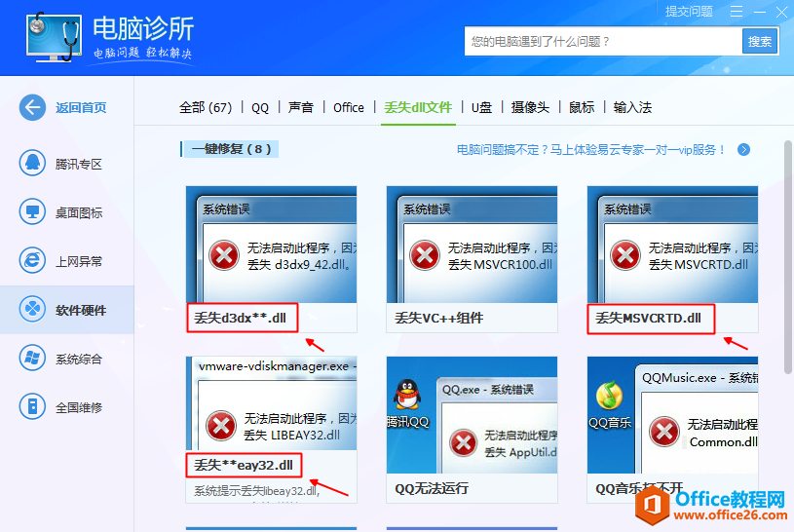The height and width of the screenshot is (532, 794).
Task: Click the 电脑诊所 logo icon
Action: click(54, 37)
